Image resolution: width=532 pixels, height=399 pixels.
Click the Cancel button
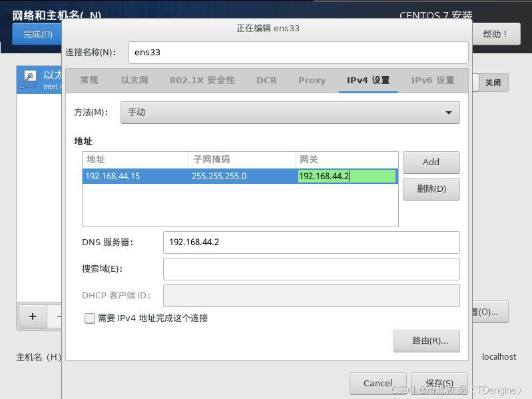(x=378, y=384)
